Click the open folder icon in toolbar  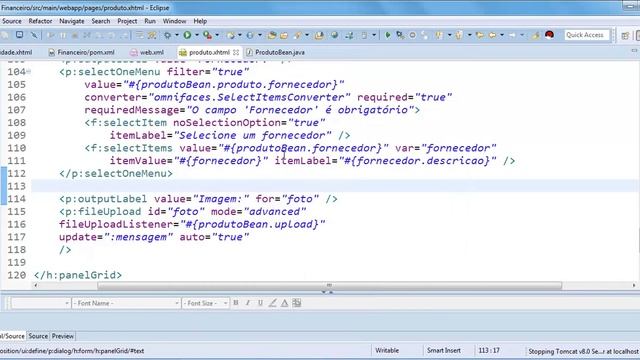pos(284,36)
